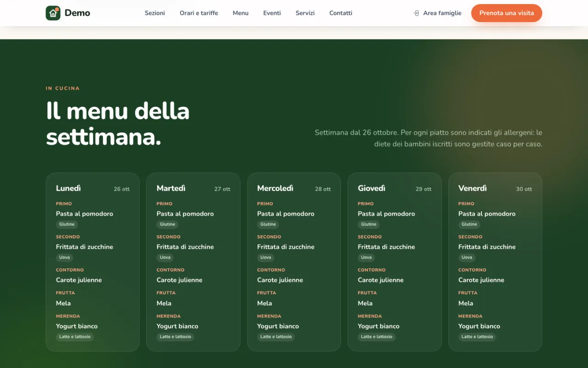Click Latte e lattosio tag under Mercoledì
The width and height of the screenshot is (588, 368).
(276, 337)
